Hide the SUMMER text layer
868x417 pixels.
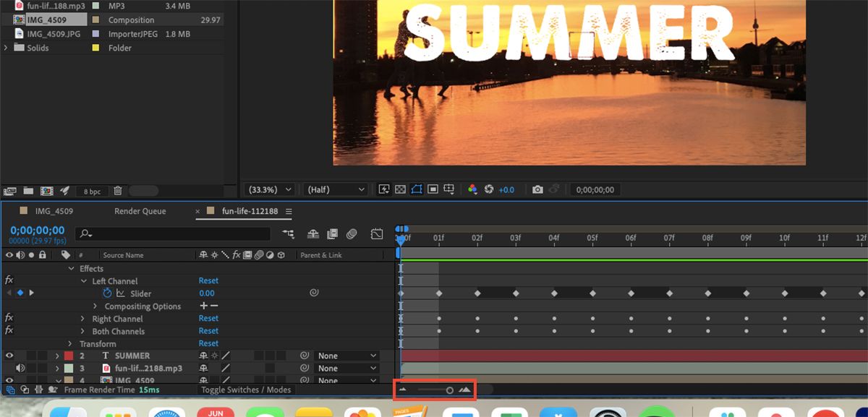click(x=9, y=355)
